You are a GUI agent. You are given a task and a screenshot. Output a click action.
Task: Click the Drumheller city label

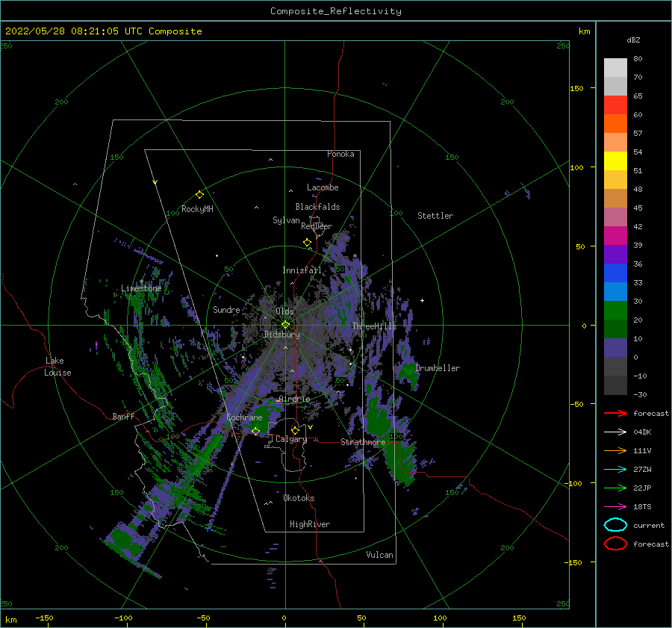click(437, 368)
